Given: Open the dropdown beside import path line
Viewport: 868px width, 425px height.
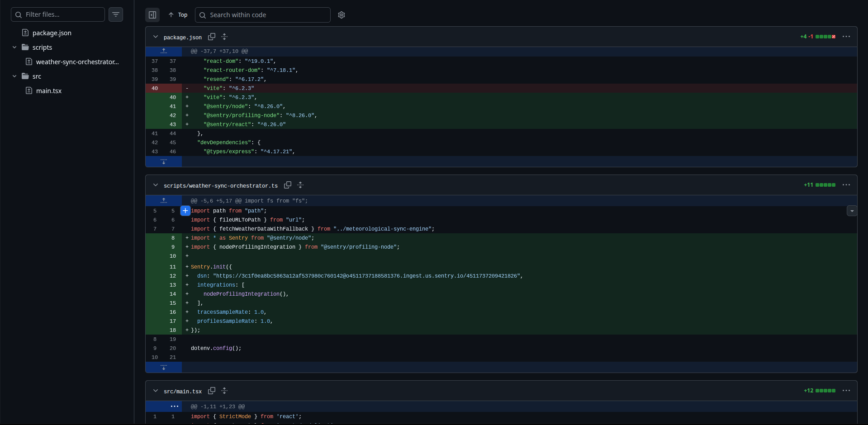Looking at the screenshot, I should 852,211.
